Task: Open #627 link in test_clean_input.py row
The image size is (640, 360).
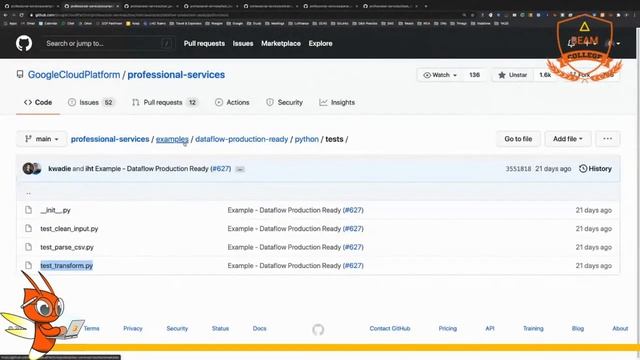Action: [x=353, y=229]
